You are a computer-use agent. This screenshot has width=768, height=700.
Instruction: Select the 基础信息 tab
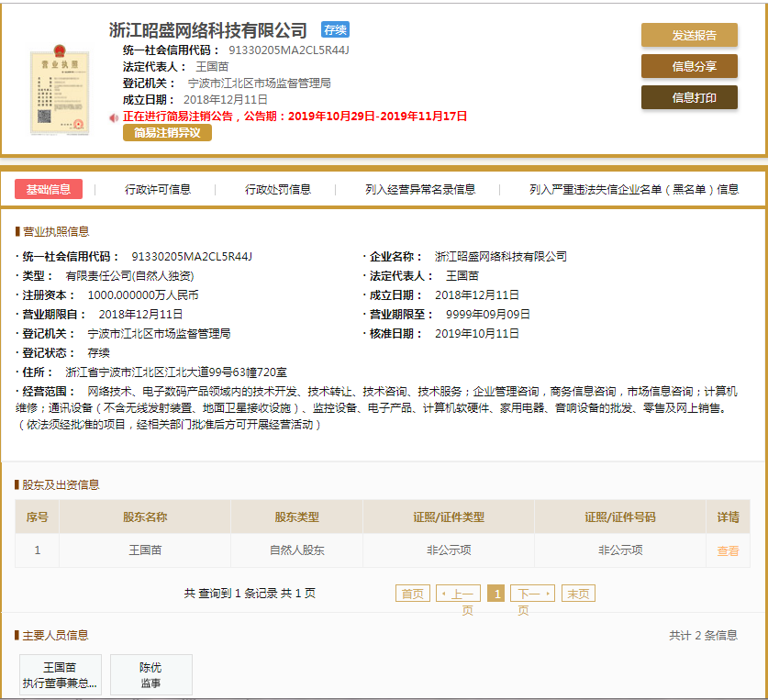[x=48, y=189]
